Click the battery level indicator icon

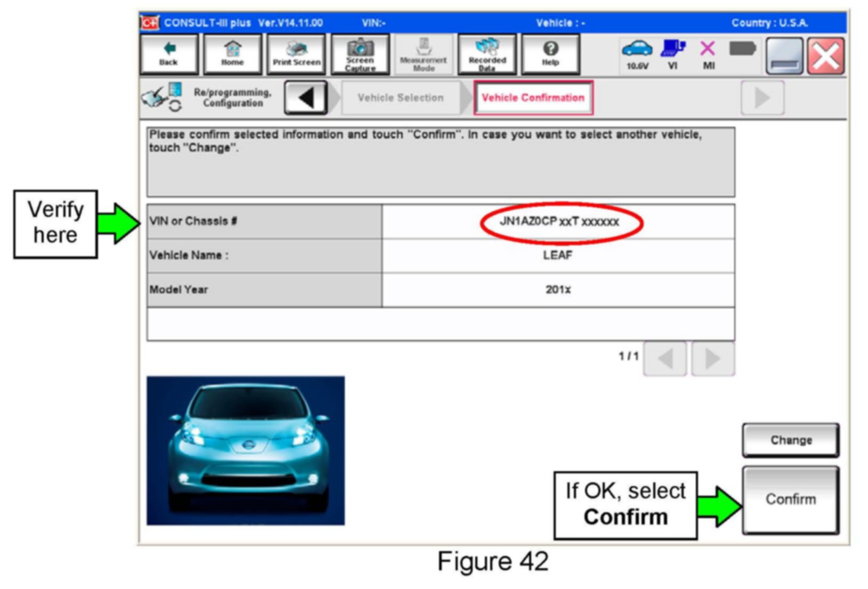click(742, 50)
